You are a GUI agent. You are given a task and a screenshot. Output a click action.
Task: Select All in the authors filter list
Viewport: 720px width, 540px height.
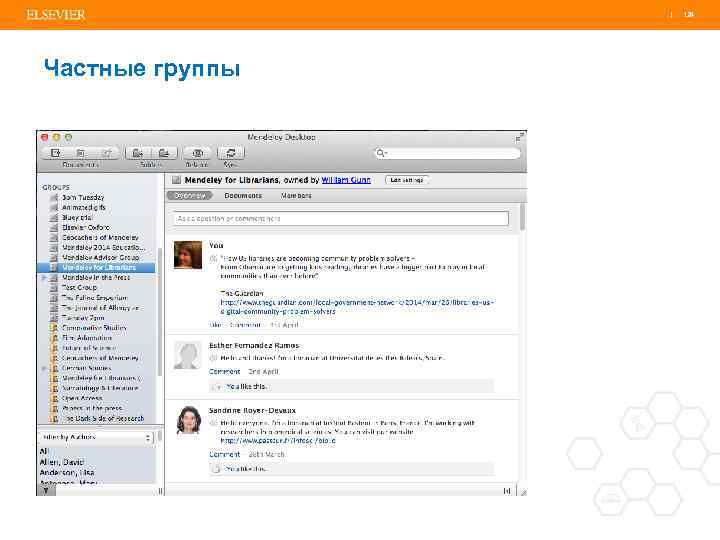(44, 451)
